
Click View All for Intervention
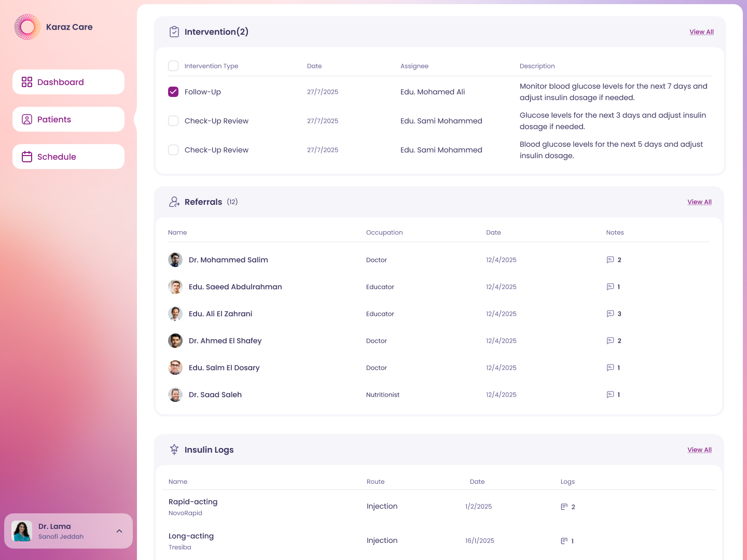pos(701,32)
